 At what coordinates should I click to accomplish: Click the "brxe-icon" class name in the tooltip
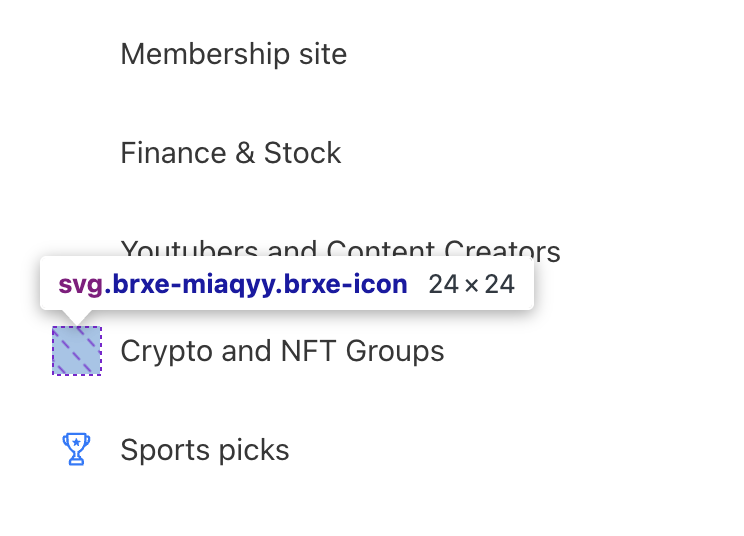click(345, 284)
